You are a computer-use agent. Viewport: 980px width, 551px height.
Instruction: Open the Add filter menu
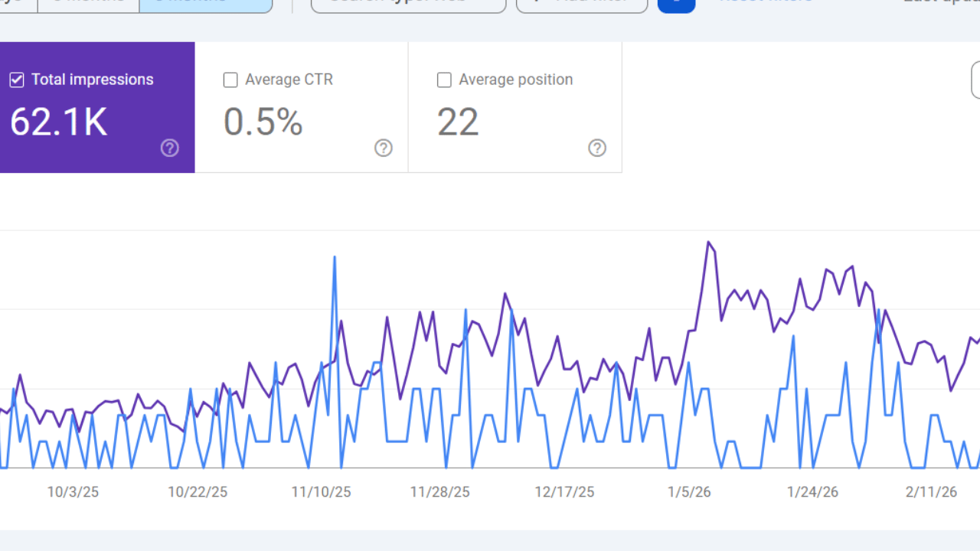point(582,2)
